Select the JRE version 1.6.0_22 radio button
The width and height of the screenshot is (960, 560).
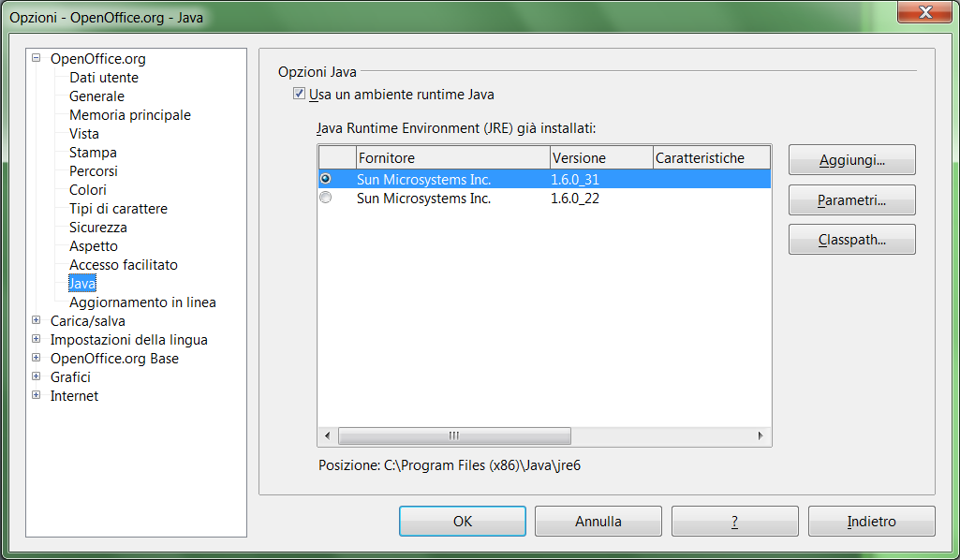point(326,198)
